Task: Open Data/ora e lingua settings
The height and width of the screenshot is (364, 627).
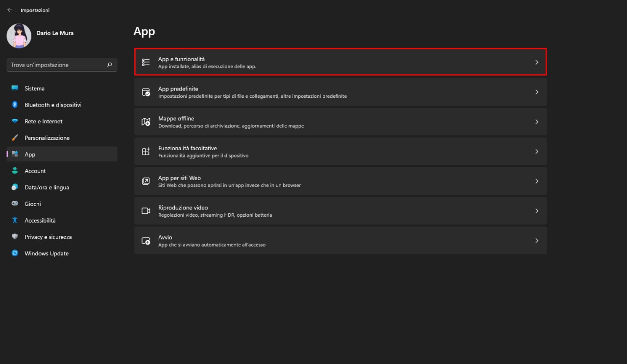Action: pos(62,187)
